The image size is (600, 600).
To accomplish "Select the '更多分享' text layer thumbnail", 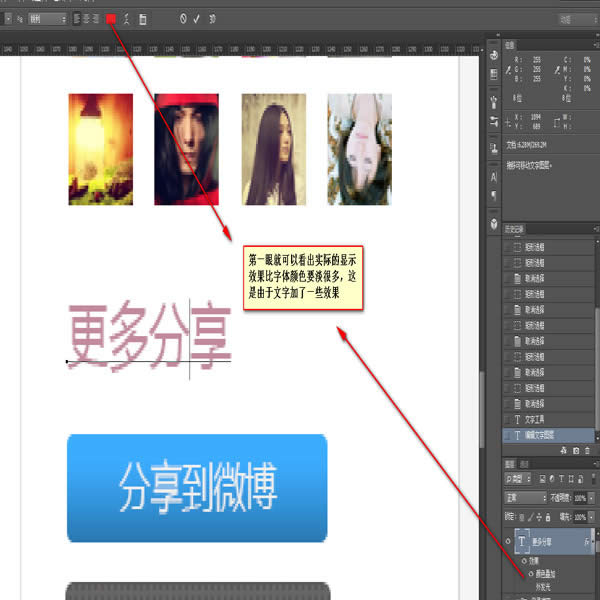I will 522,541.
